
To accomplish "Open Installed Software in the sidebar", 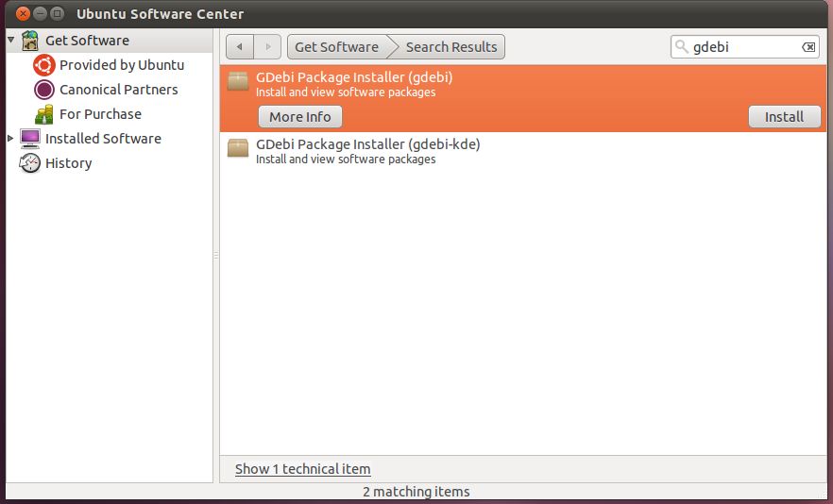I will [x=103, y=139].
